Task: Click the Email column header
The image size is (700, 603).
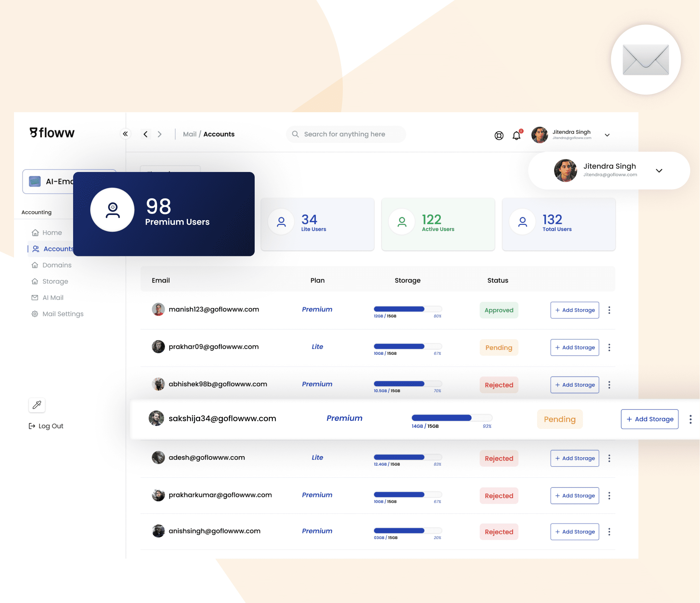Action: tap(161, 280)
